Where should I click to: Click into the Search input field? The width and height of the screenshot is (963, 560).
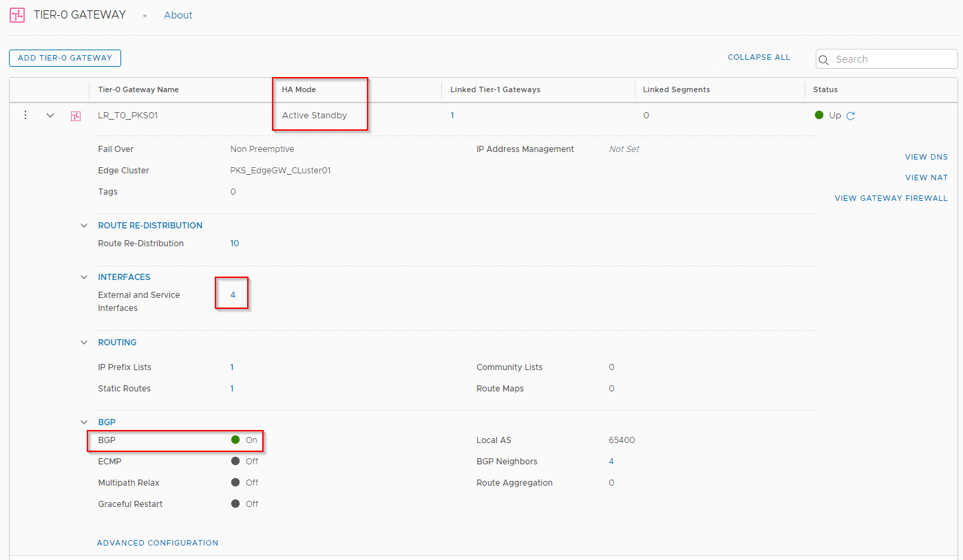pyautogui.click(x=893, y=59)
